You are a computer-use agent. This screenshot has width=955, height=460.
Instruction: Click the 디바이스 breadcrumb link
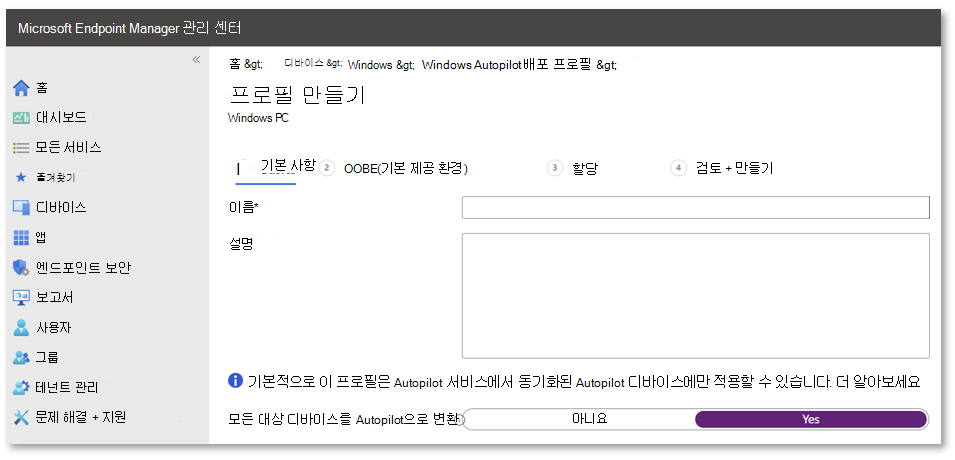coord(304,63)
